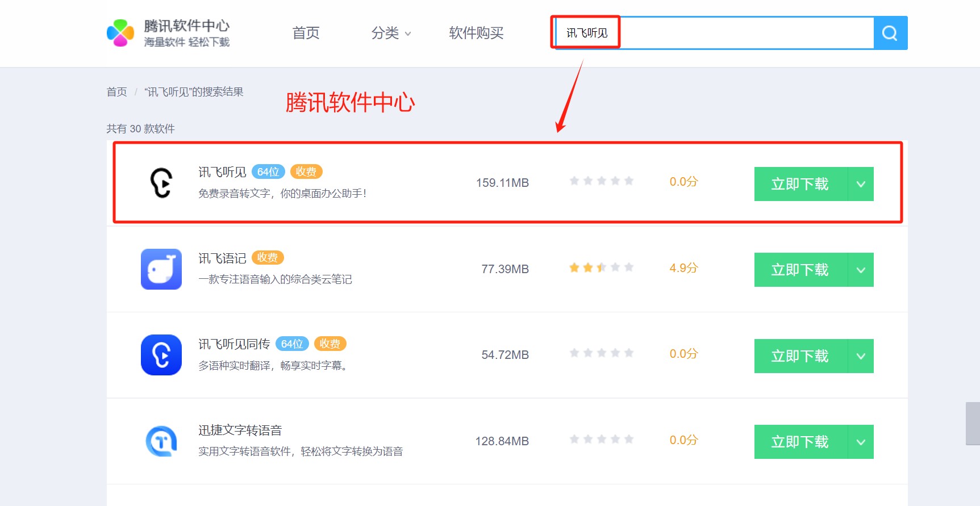Click the star rating for 迅捷文字转语音

click(x=602, y=440)
